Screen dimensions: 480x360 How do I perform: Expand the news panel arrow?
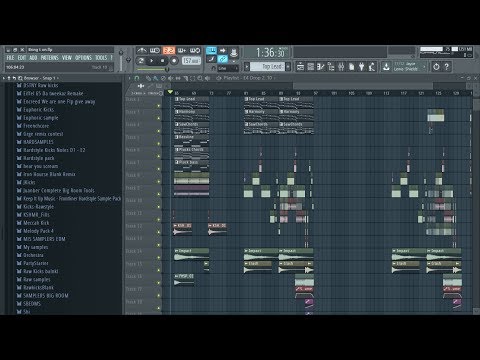tap(424, 66)
